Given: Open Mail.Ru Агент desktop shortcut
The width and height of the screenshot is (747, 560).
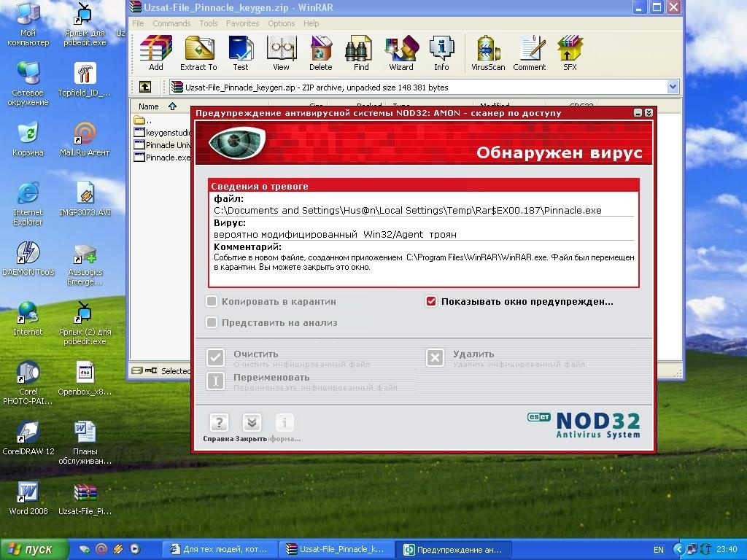Looking at the screenshot, I should (85, 139).
